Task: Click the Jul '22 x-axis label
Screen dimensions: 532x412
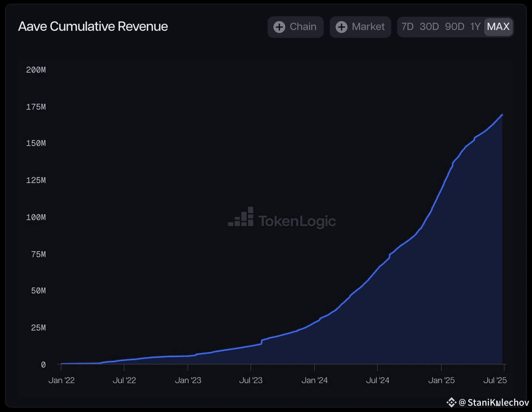Action: pyautogui.click(x=124, y=380)
